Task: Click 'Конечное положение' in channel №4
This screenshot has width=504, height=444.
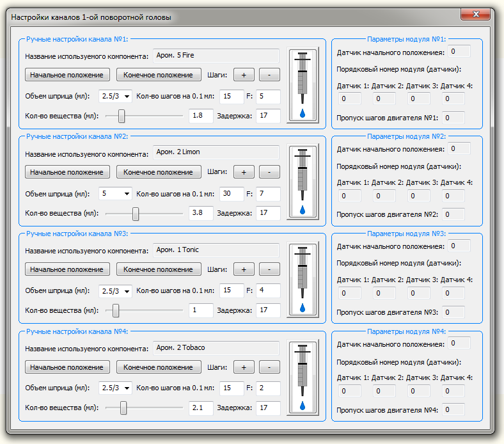Action: click(x=159, y=367)
